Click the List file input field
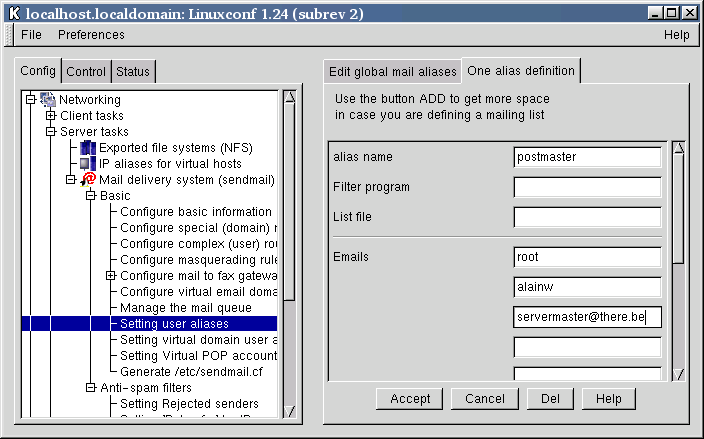This screenshot has width=704, height=439. (587, 217)
